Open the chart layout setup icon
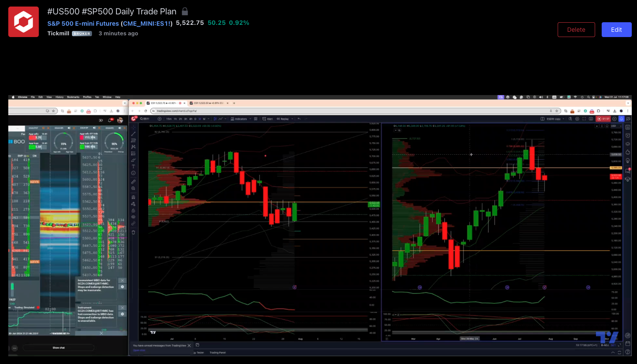This screenshot has width=637, height=364. pos(542,119)
